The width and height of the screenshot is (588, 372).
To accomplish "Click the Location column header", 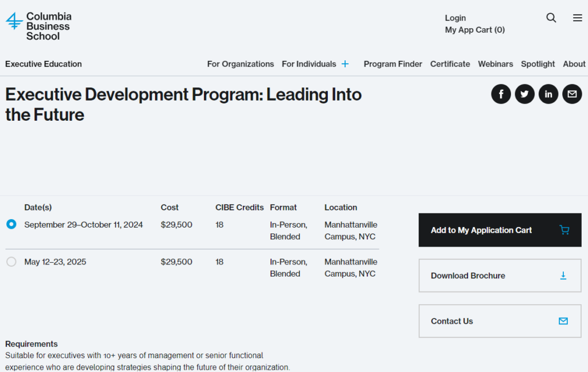I will (x=341, y=208).
